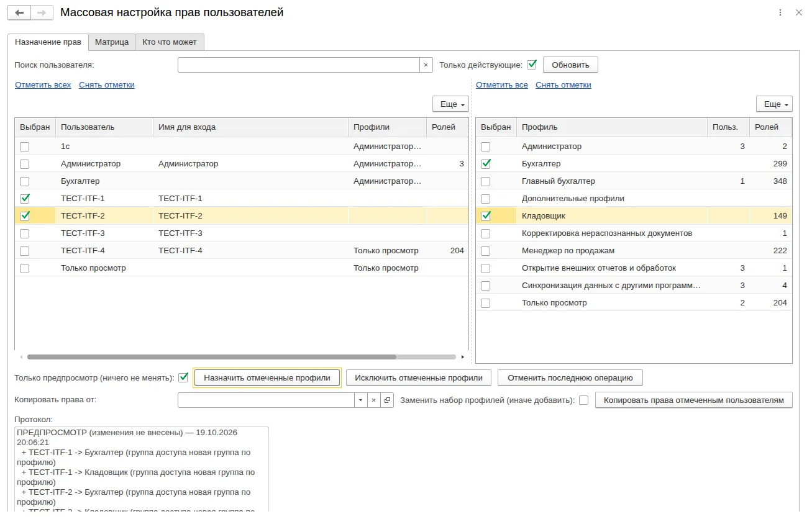Image resolution: width=812 pixels, height=519 pixels.
Task: Go back with the left arrow button
Action: point(19,12)
